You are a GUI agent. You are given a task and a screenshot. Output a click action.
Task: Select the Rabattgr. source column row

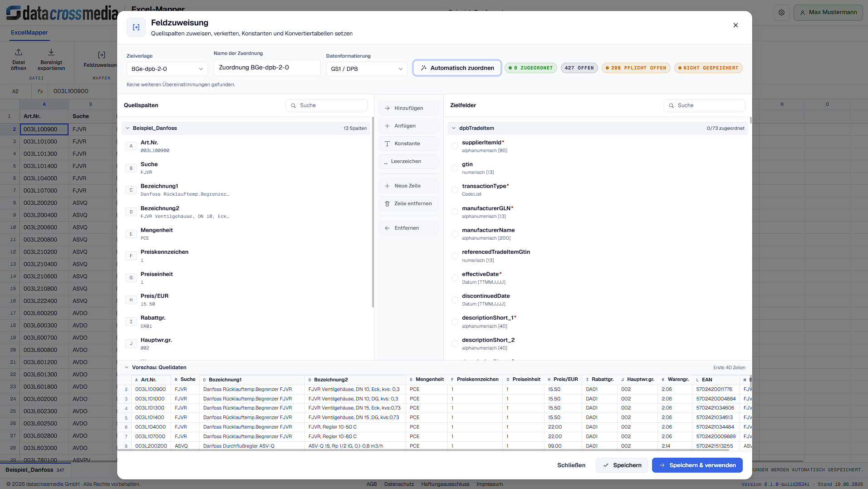click(246, 321)
